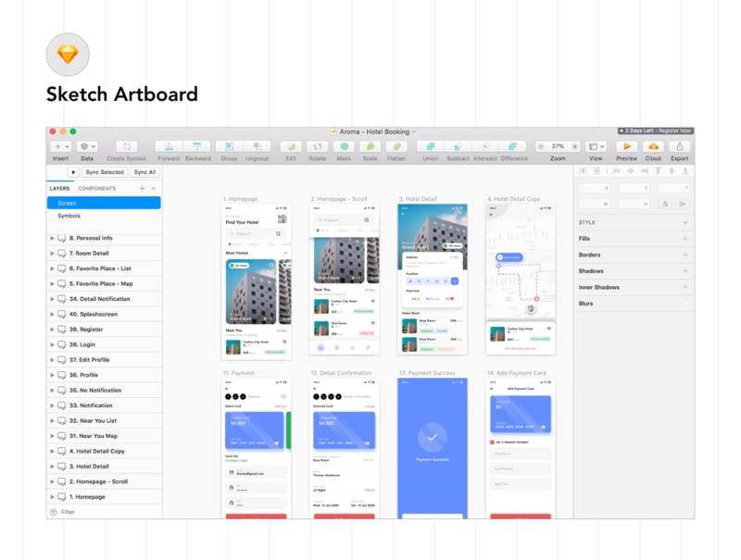The height and width of the screenshot is (560, 741).
Task: Select the Rotate tool
Action: coord(318,148)
